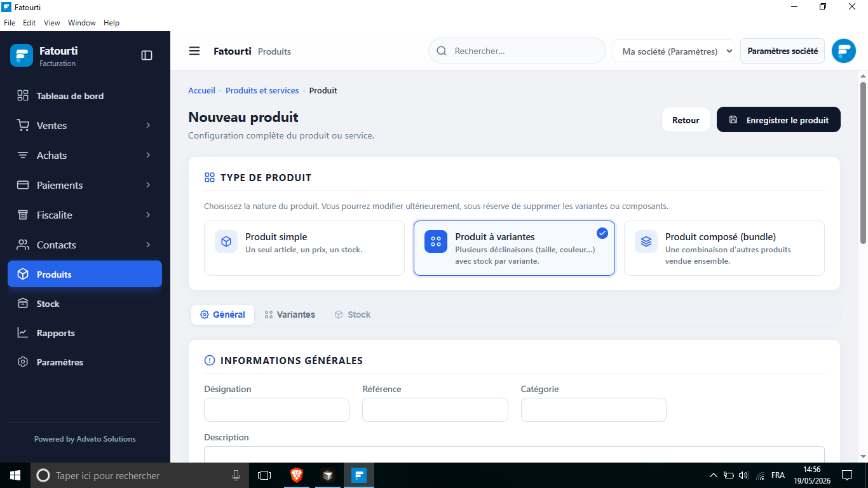Select the Produit simple option card
The height and width of the screenshot is (488, 868).
[x=304, y=248]
